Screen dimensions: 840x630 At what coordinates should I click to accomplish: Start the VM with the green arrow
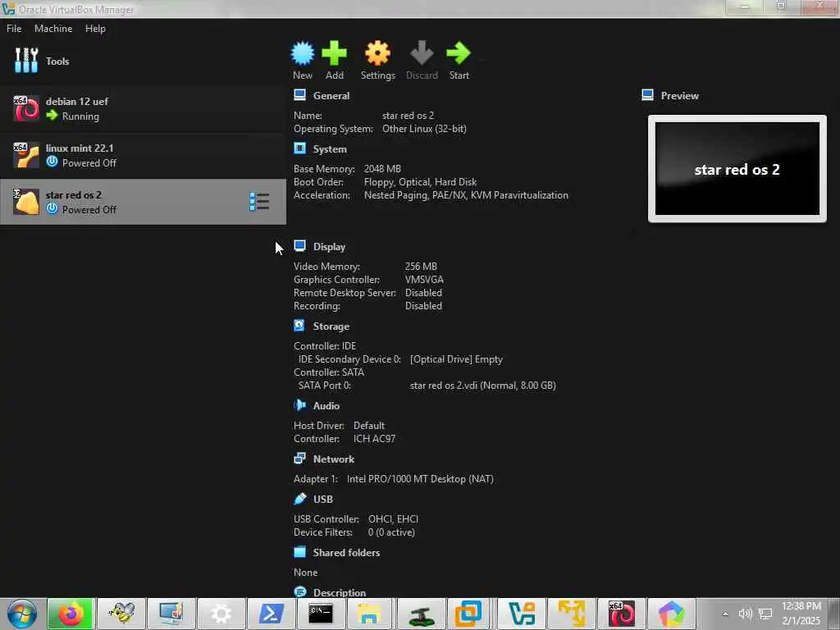(x=459, y=53)
